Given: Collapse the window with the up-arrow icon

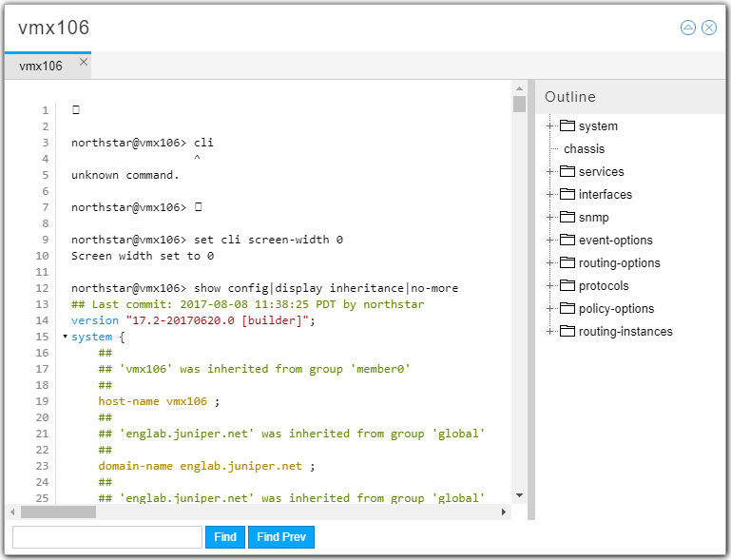Looking at the screenshot, I should [x=688, y=28].
